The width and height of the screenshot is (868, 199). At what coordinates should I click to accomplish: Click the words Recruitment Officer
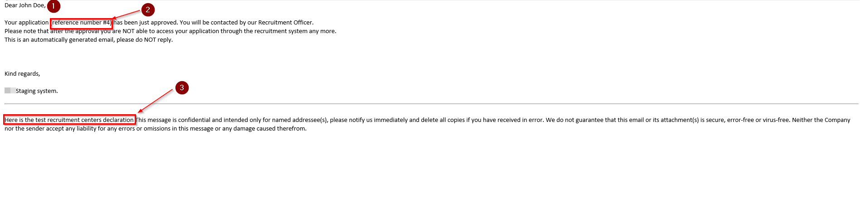285,23
